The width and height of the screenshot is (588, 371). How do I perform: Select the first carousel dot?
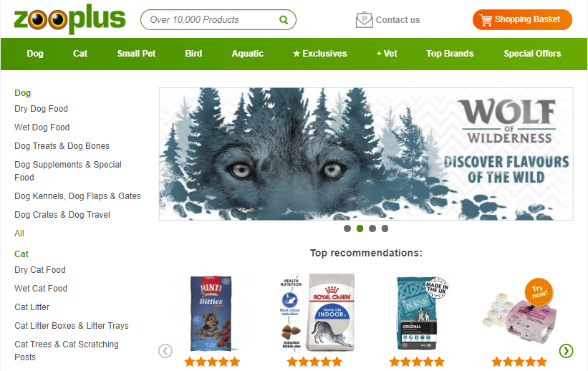point(347,228)
